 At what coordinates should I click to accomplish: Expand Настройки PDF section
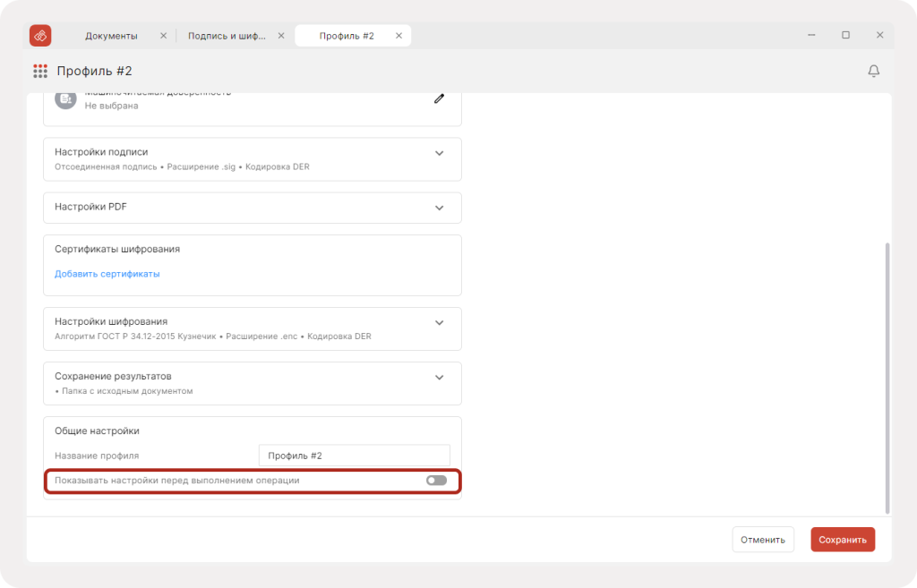pos(439,208)
